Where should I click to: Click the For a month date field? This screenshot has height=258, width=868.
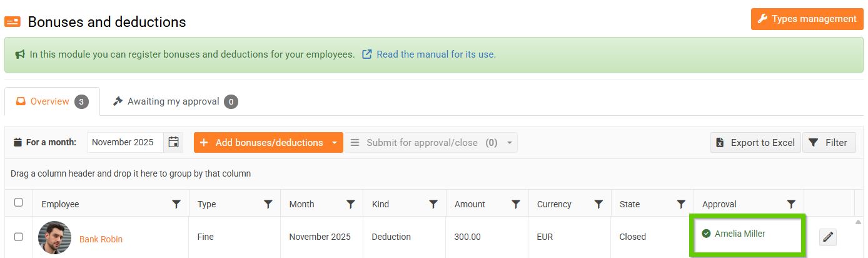click(125, 142)
